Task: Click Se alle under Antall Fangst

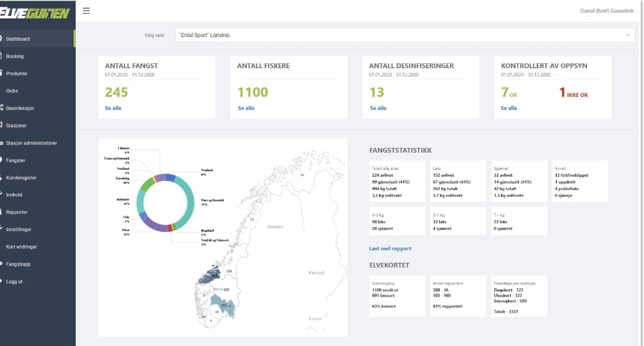Action: pos(113,108)
